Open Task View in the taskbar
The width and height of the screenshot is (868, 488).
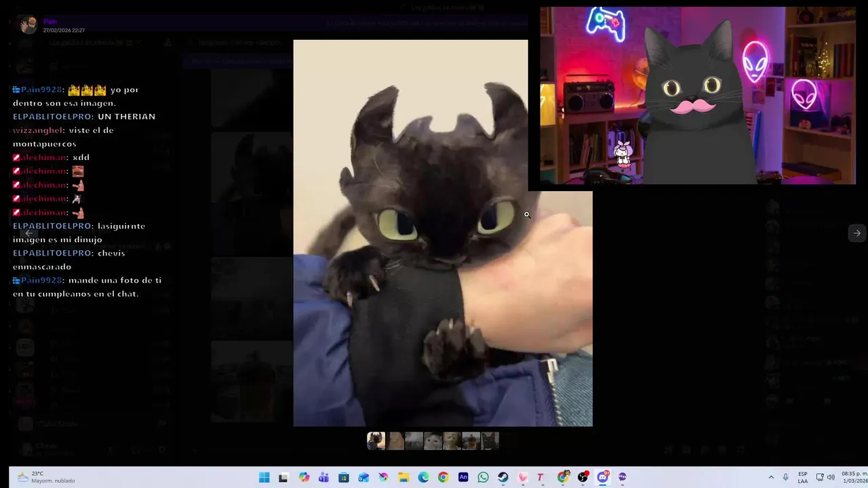point(283,478)
